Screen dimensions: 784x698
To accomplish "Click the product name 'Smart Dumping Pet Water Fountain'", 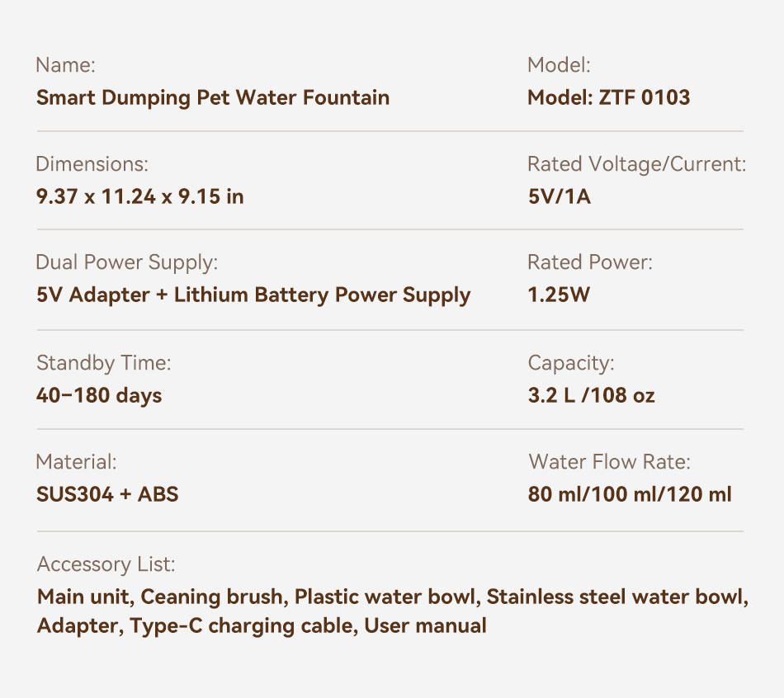I will [213, 98].
